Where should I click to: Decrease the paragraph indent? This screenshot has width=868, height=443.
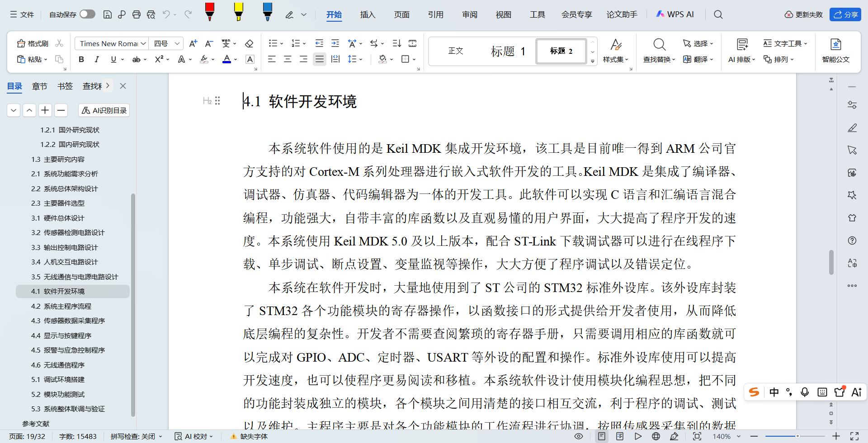point(319,43)
